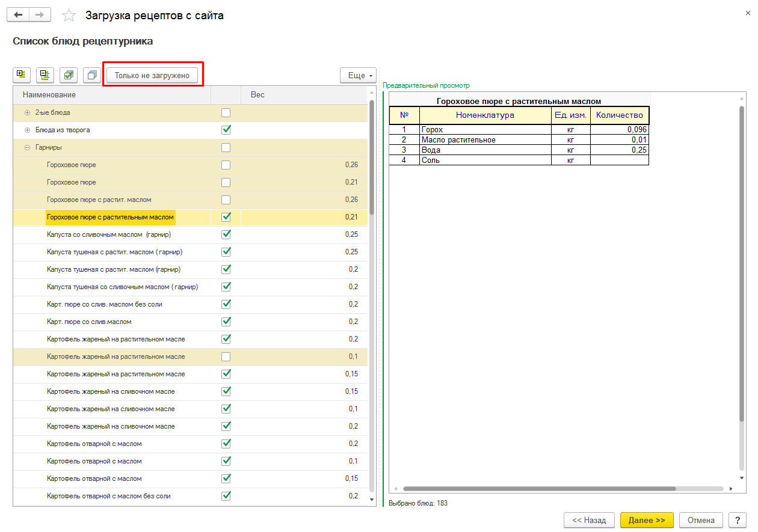Collapse all groups with the minus tree icon
Viewport: 758px width, 532px height.
tap(45, 75)
